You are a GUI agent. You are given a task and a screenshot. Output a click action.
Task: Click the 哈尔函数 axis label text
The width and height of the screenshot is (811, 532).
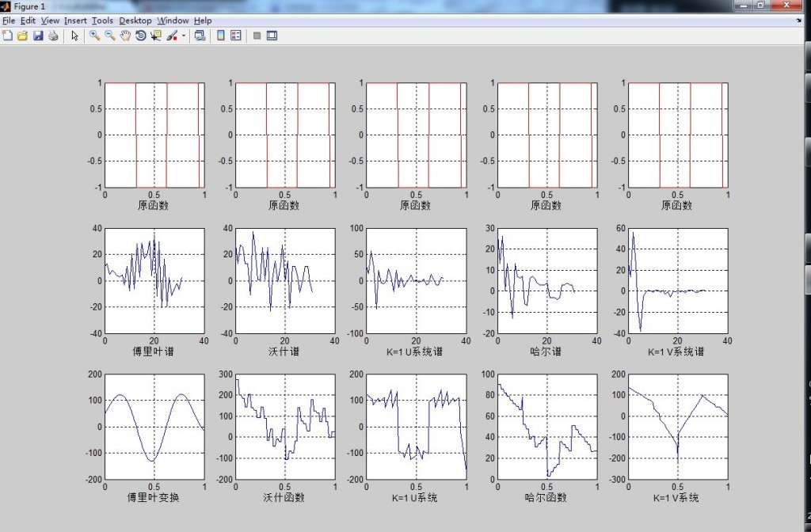point(546,497)
